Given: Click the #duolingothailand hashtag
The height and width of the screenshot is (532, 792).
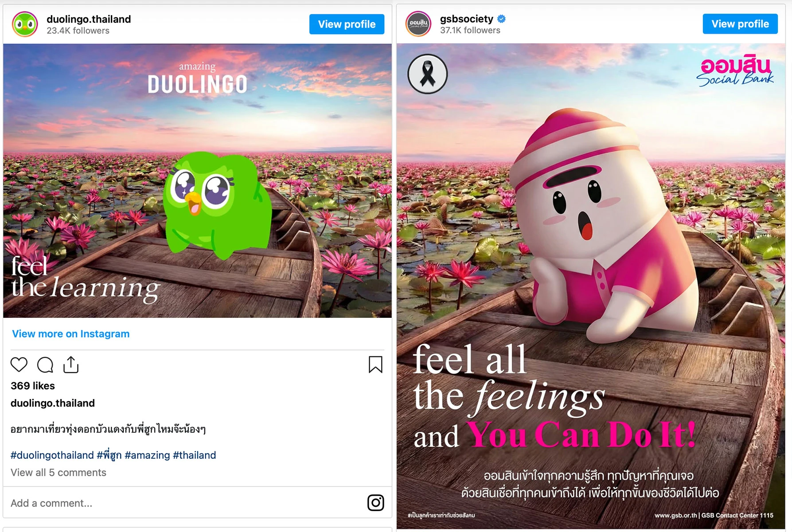Looking at the screenshot, I should point(52,455).
